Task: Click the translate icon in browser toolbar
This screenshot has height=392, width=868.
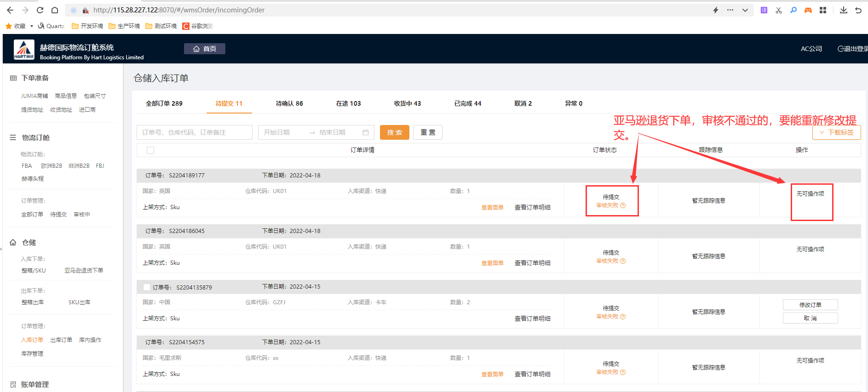Action: coord(764,10)
